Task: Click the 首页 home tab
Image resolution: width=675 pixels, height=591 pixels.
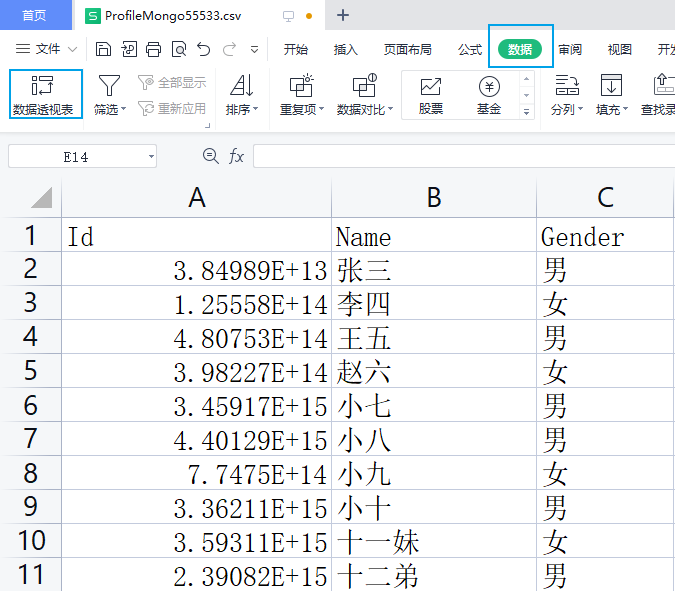Action: pos(35,15)
